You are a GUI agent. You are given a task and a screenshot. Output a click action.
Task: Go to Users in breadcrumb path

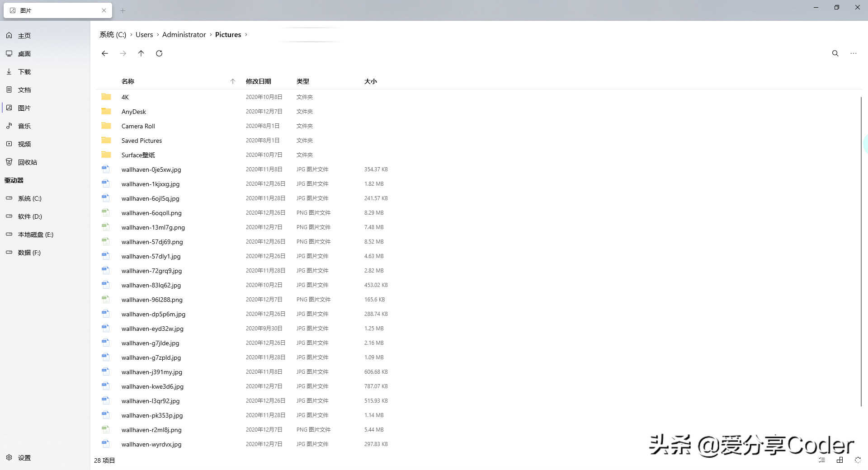coord(144,35)
